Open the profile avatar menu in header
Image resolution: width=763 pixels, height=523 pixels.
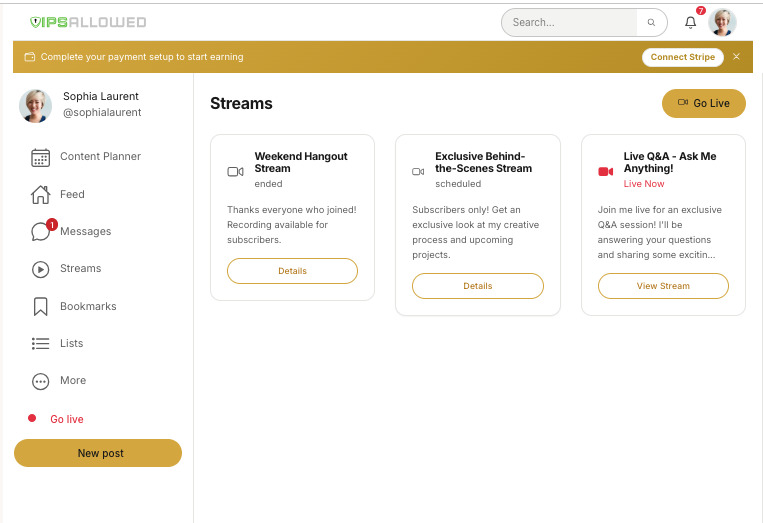coord(722,23)
